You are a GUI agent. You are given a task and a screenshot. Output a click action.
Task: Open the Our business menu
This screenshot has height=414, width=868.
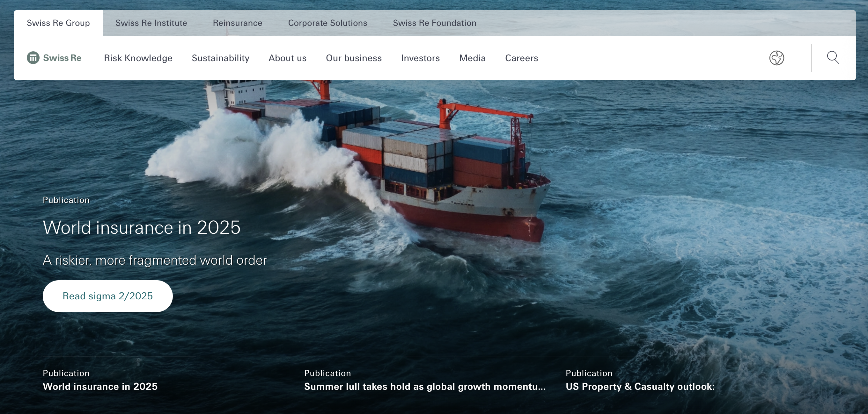[x=353, y=58]
